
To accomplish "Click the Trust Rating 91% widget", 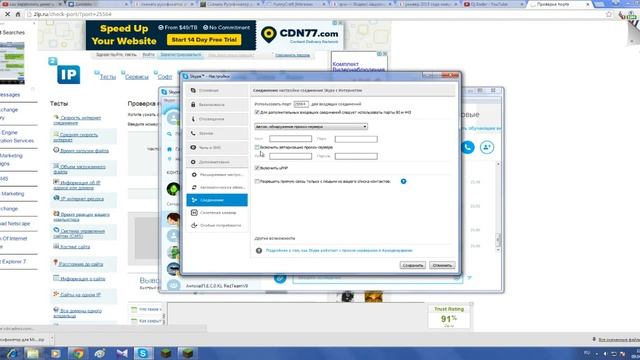I will (x=449, y=317).
